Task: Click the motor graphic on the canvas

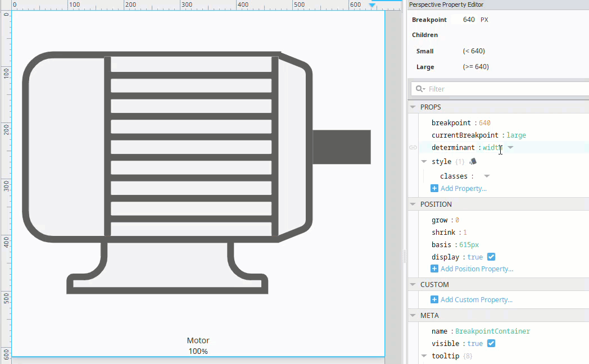Action: pyautogui.click(x=196, y=172)
